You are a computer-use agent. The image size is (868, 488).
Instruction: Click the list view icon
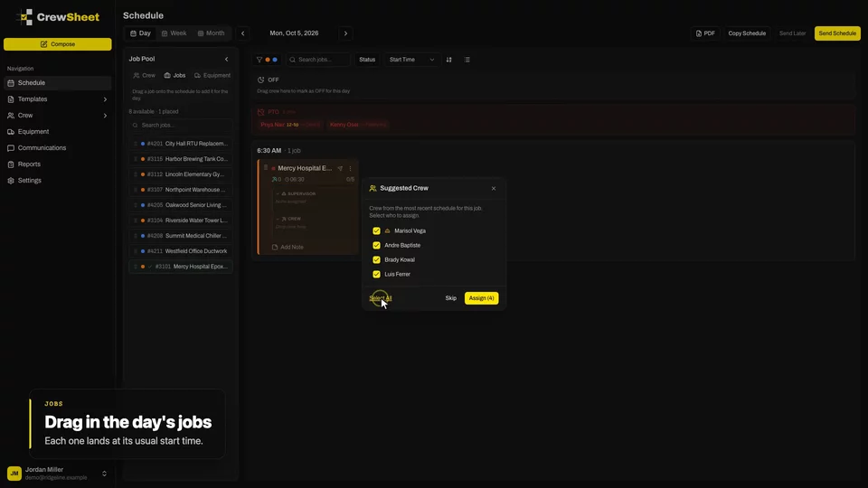[x=467, y=60]
